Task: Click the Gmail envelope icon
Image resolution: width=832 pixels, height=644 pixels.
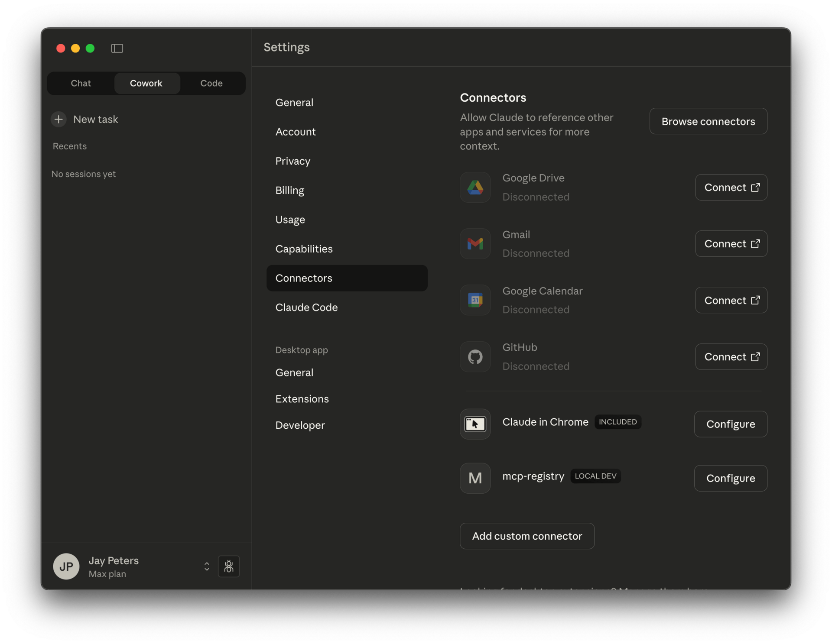Action: tap(475, 244)
